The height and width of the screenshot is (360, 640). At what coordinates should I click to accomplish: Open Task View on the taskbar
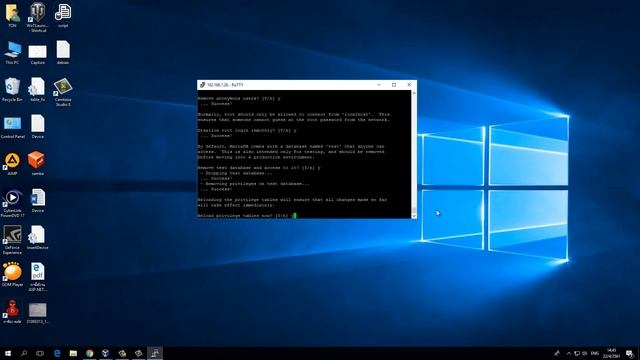[40, 353]
